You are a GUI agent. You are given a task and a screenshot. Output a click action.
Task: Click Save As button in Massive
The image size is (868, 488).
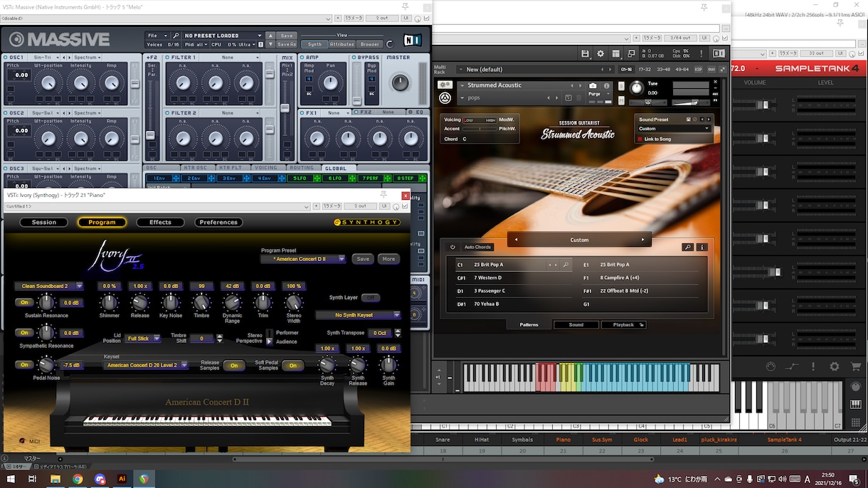pyautogui.click(x=286, y=44)
